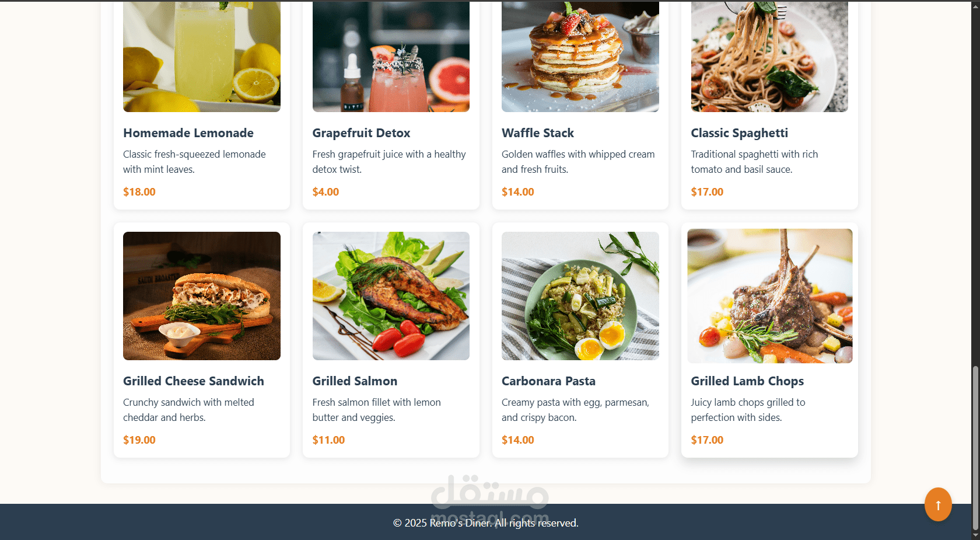Screen dimensions: 980x540
Task: Click the Grilled Cheese Sandwich heading
Action: 194,381
